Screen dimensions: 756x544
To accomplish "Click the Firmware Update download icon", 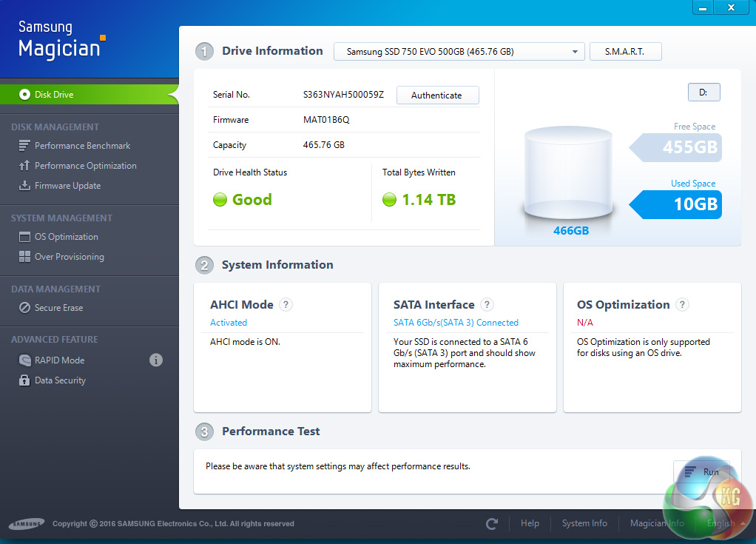I will [x=24, y=186].
